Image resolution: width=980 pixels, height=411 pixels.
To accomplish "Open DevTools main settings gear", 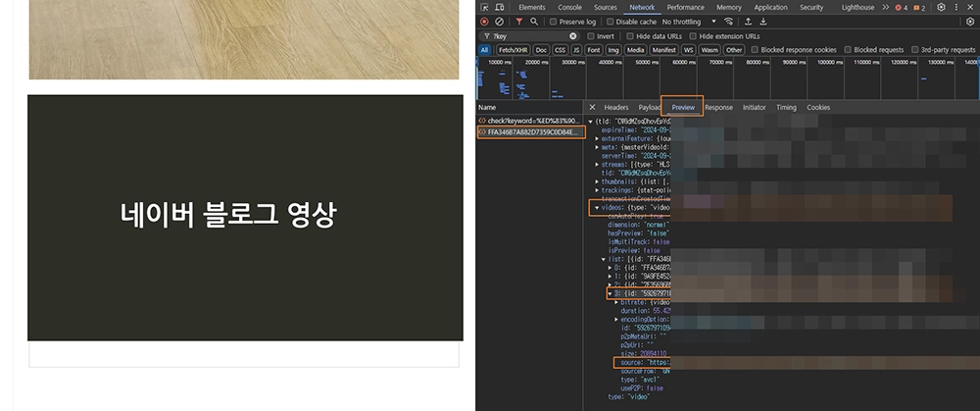I will coord(941,8).
